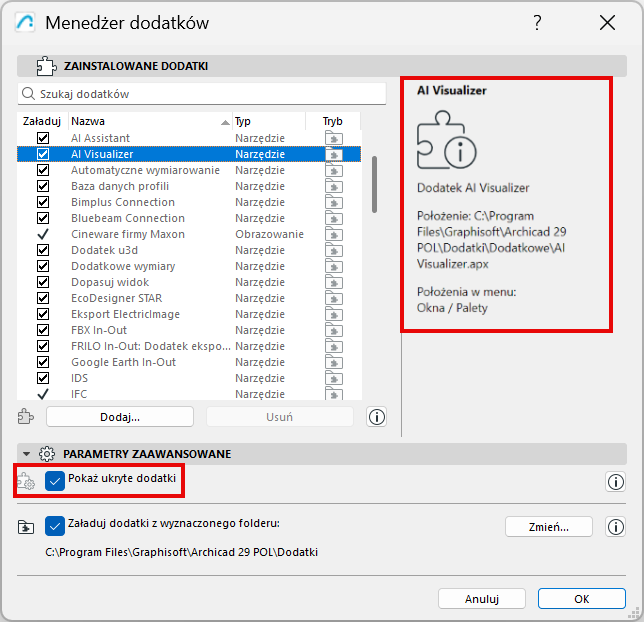Viewport: 644px width, 622px height.
Task: Click the add-ons list vertical scrollbar
Action: click(x=374, y=184)
